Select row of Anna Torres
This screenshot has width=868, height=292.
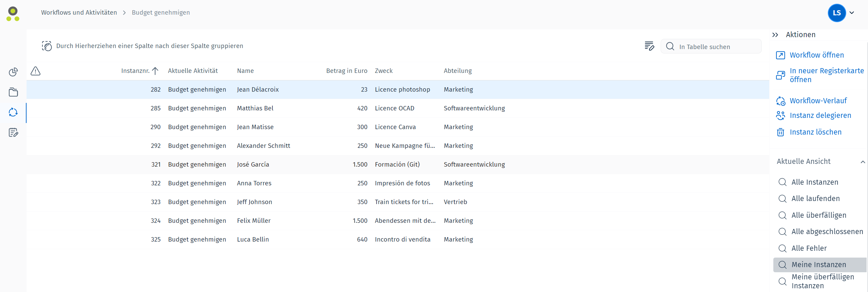click(x=398, y=183)
